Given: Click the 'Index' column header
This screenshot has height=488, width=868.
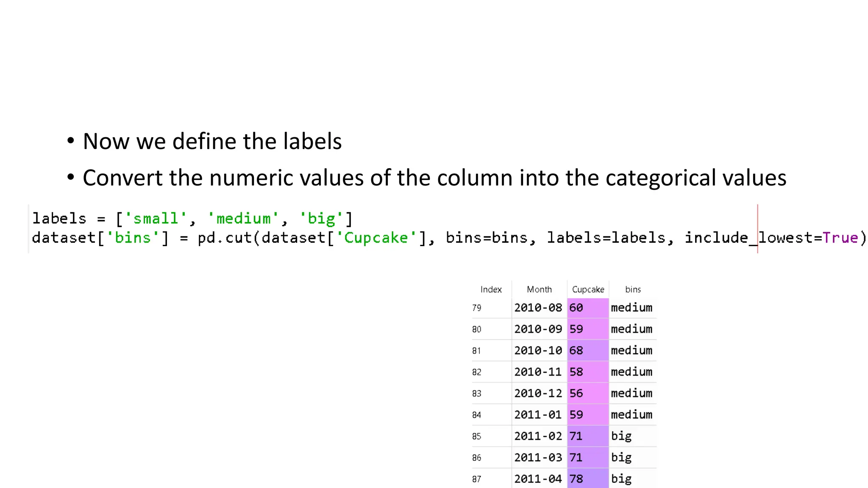Looking at the screenshot, I should 491,289.
